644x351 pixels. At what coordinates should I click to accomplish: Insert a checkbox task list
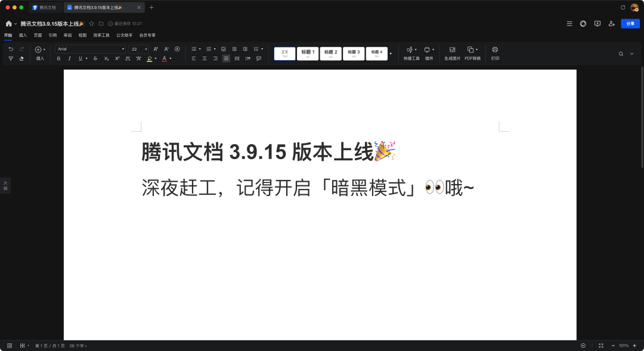coord(224,49)
